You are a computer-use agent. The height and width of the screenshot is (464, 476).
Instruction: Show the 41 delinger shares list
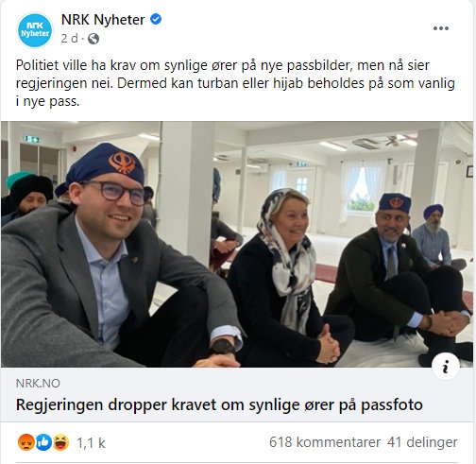click(422, 442)
